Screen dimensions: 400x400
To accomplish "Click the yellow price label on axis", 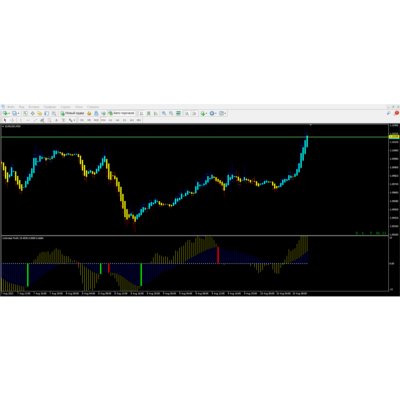I will (x=394, y=137).
